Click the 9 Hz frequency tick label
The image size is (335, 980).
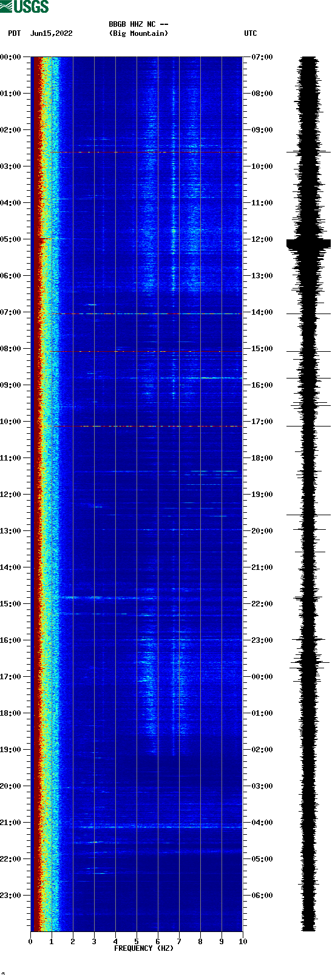(222, 942)
